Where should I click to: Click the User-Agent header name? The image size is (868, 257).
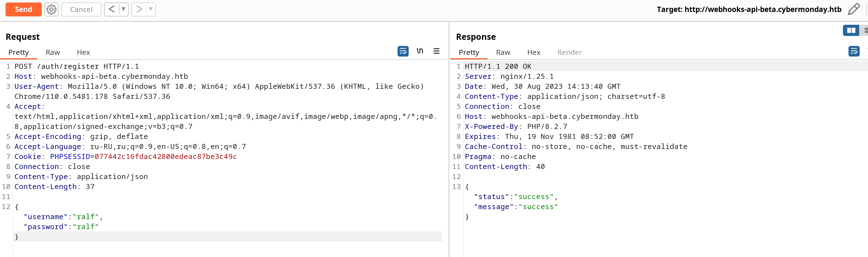click(x=36, y=87)
